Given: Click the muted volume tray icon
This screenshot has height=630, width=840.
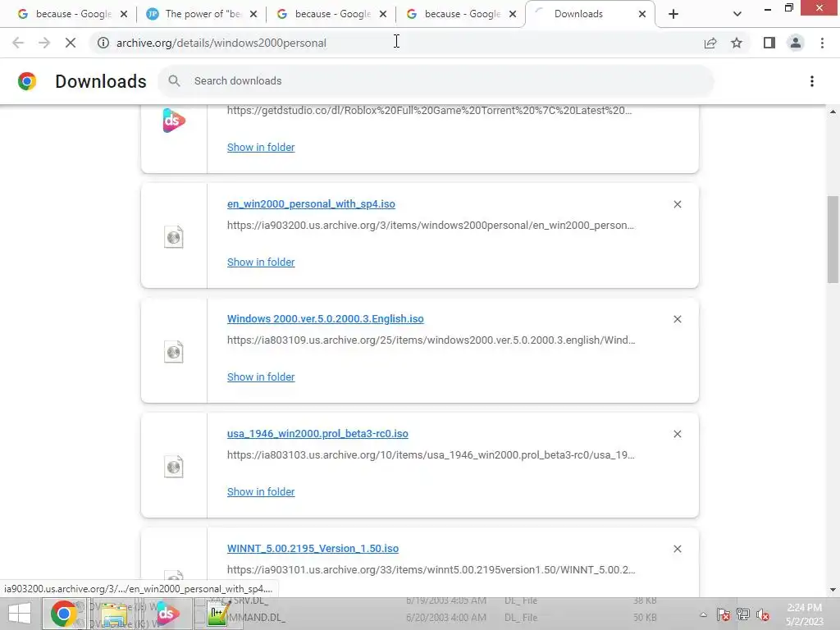Looking at the screenshot, I should (x=763, y=614).
